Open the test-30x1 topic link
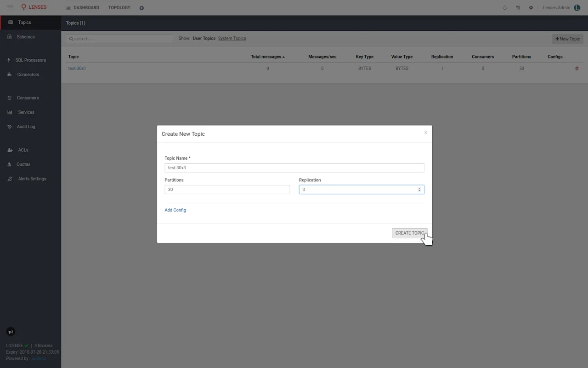The height and width of the screenshot is (368, 588). [77, 69]
